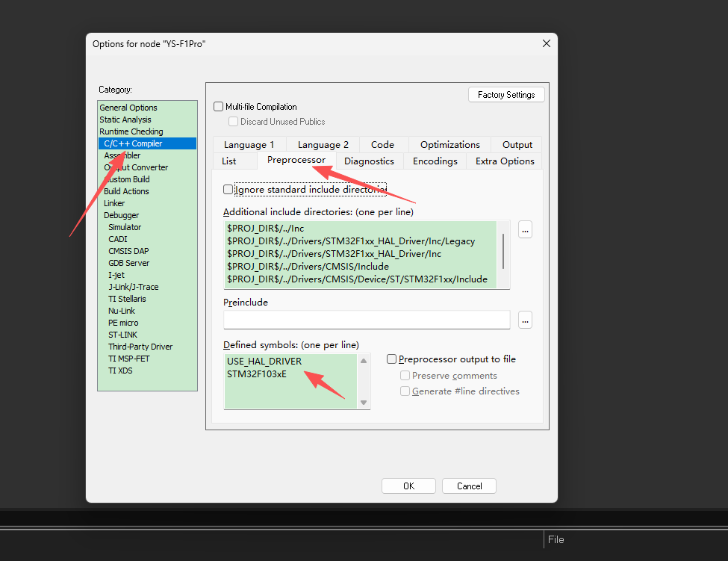This screenshot has width=728, height=561.
Task: Select the Preprocessor tab
Action: point(296,160)
